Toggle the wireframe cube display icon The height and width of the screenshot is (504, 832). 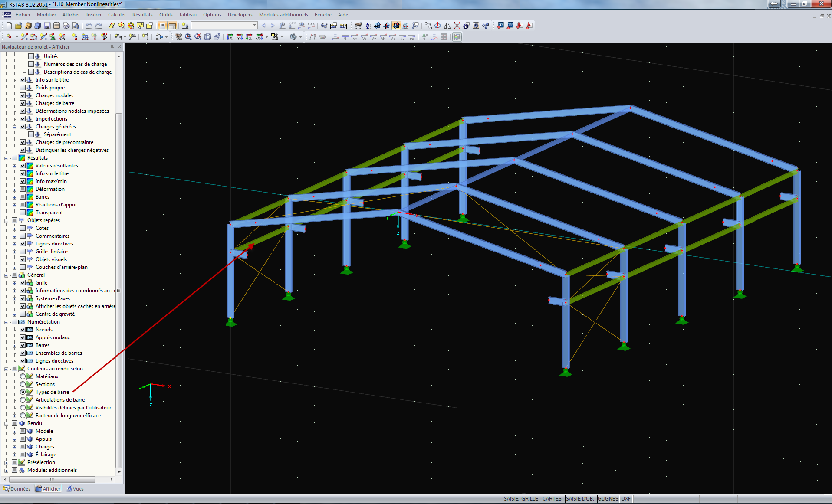[x=207, y=37]
